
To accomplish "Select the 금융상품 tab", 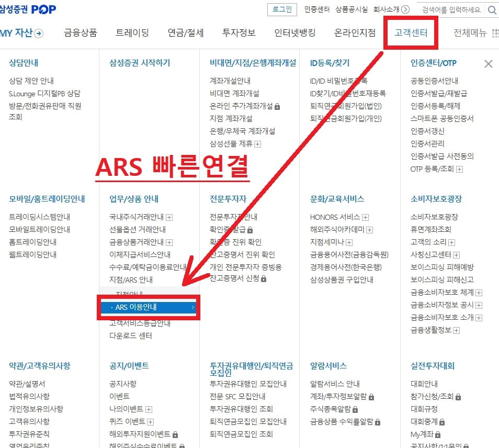I will tap(80, 32).
